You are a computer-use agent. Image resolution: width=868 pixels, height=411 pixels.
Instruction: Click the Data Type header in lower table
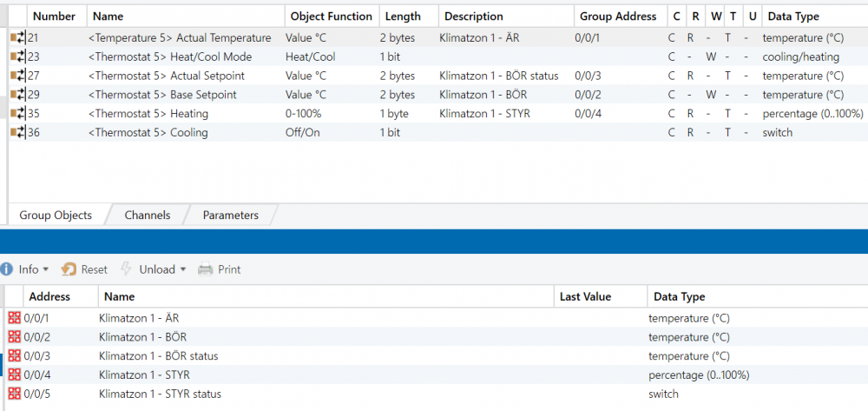[x=676, y=297]
